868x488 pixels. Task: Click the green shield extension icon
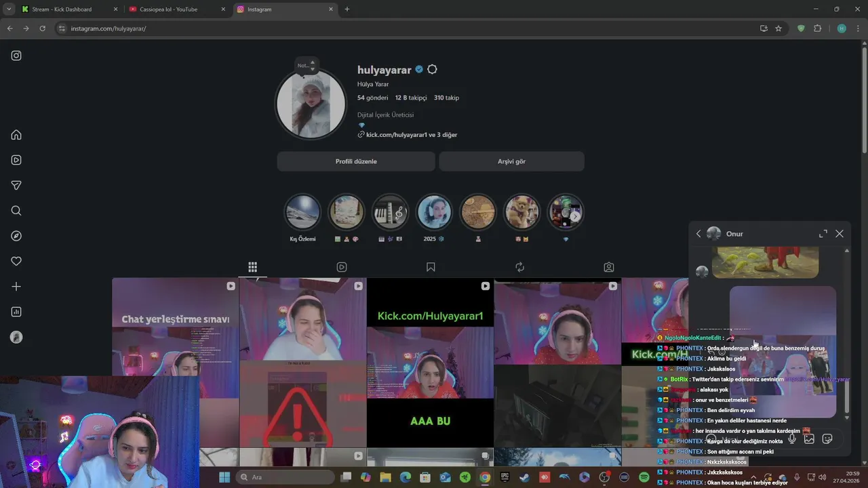pyautogui.click(x=801, y=28)
